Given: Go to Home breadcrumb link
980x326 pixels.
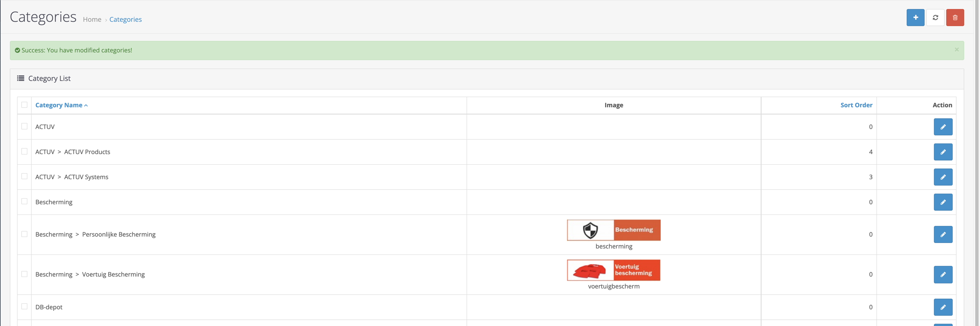Looking at the screenshot, I should pos(92,20).
